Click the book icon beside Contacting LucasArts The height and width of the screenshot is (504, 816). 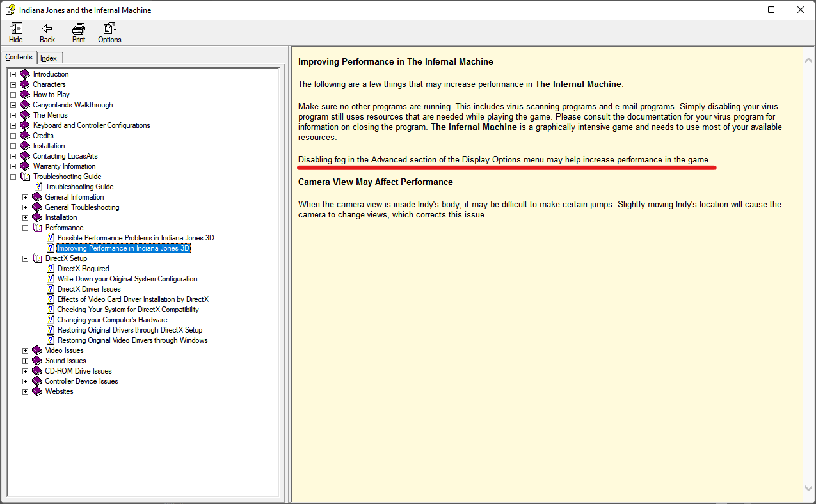25,156
